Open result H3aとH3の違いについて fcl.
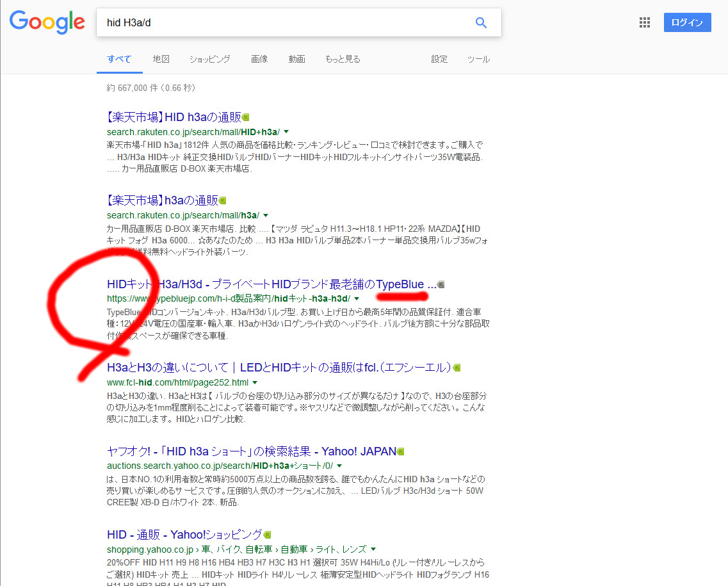Image resolution: width=728 pixels, height=586 pixels. click(279, 368)
